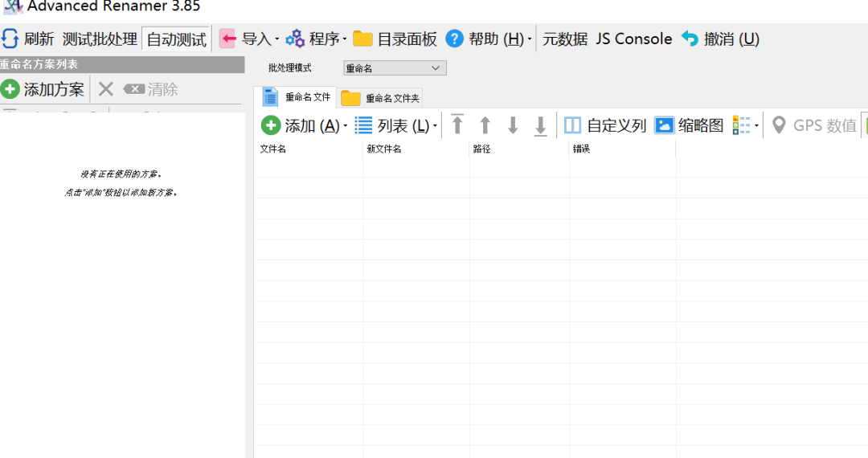
Task: Click the Advanced Renamer title bar icon
Action: point(12,6)
